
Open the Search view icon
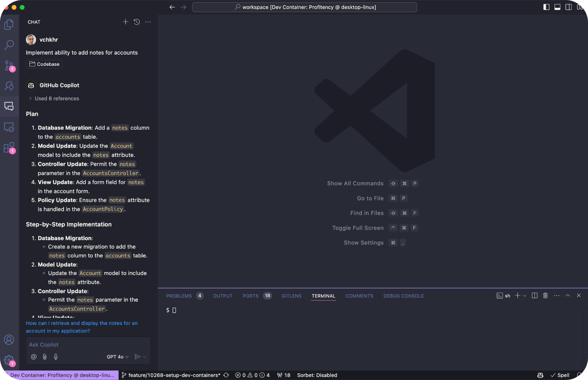pyautogui.click(x=9, y=45)
